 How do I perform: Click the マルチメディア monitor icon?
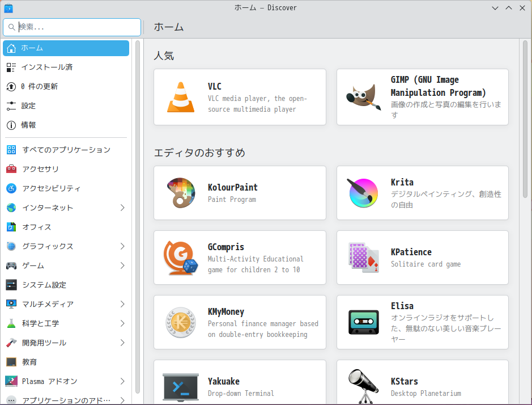[x=11, y=304]
